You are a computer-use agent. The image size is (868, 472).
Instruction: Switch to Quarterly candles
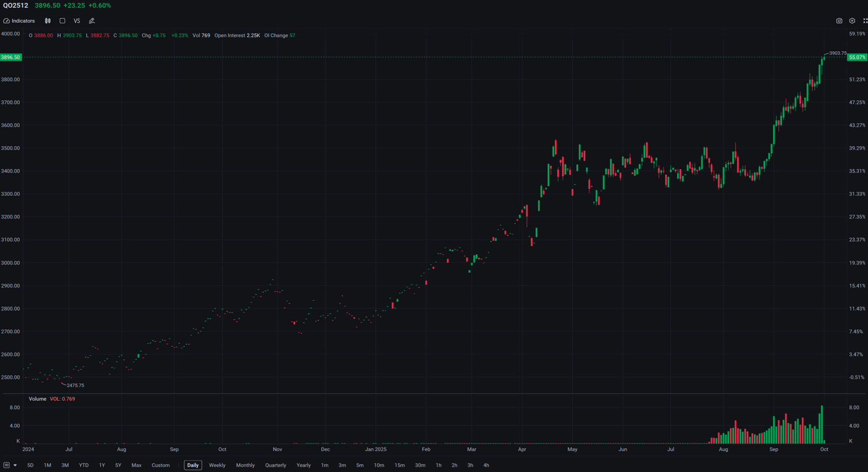tap(276, 466)
